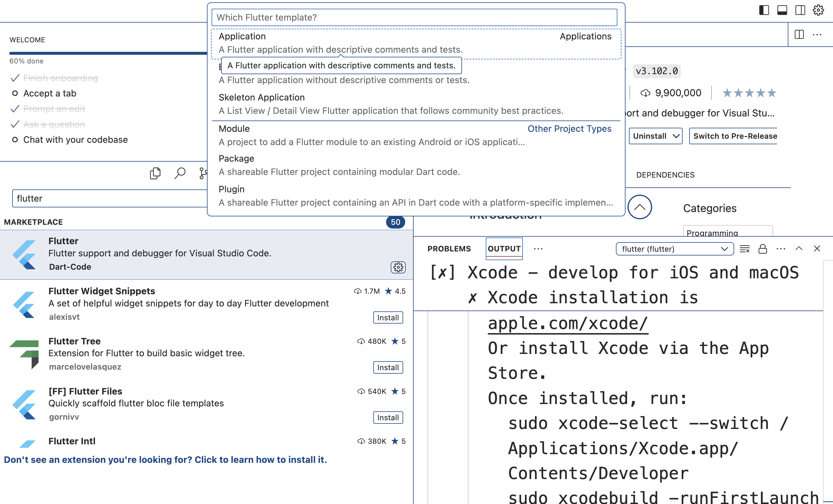Maximize the panel with up chevron
This screenshot has height=504, width=833.
tap(799, 249)
